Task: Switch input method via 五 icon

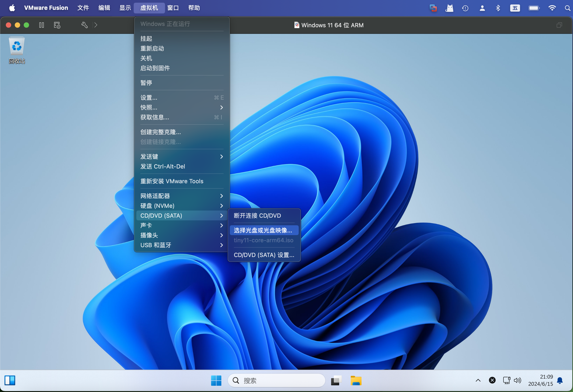Action: click(515, 8)
